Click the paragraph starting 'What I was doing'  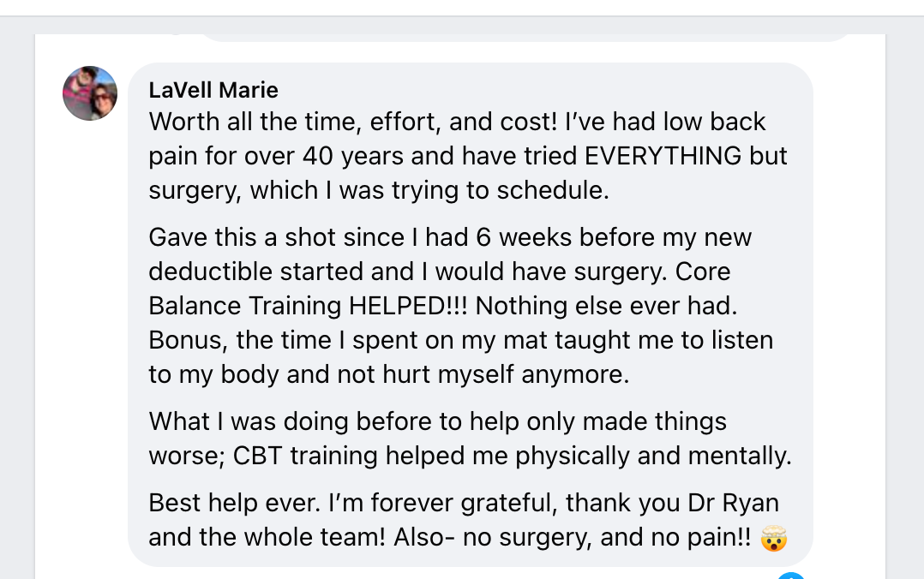470,439
